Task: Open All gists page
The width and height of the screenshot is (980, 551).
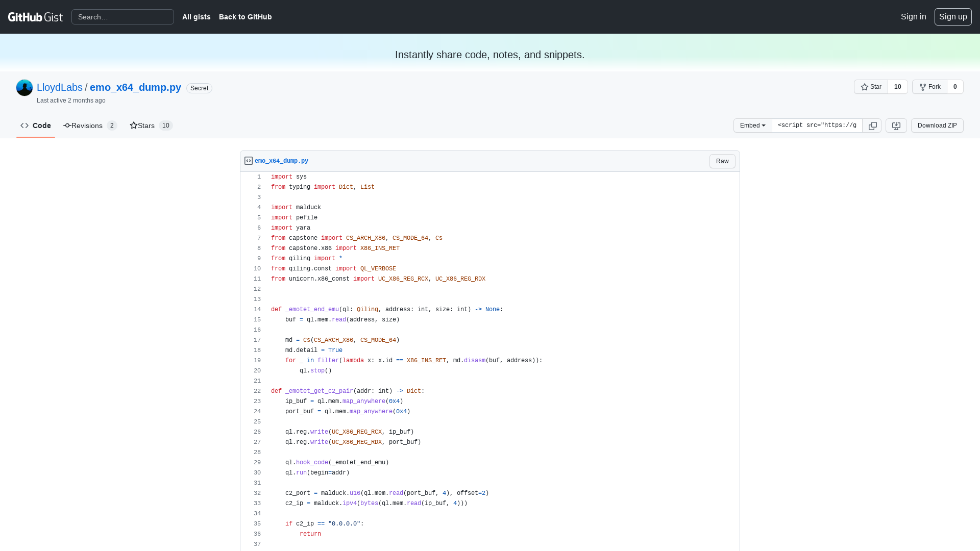Action: [196, 17]
